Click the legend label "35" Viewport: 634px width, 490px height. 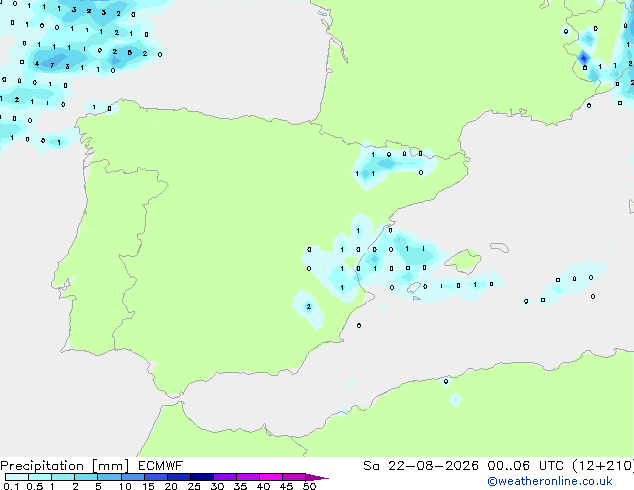click(240, 486)
